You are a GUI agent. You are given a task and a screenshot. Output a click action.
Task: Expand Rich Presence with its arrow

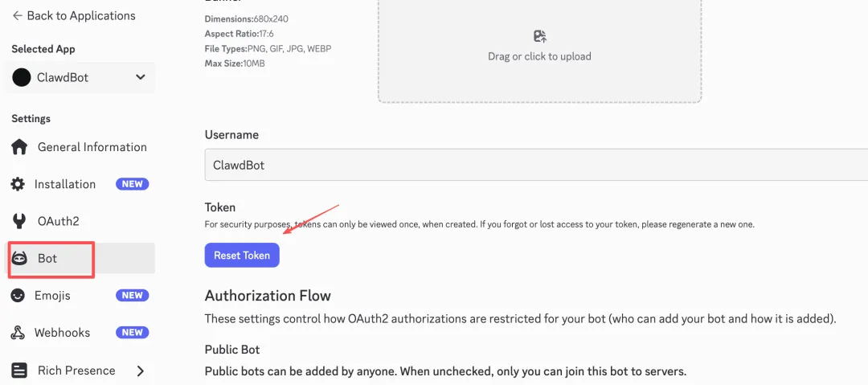click(x=141, y=371)
